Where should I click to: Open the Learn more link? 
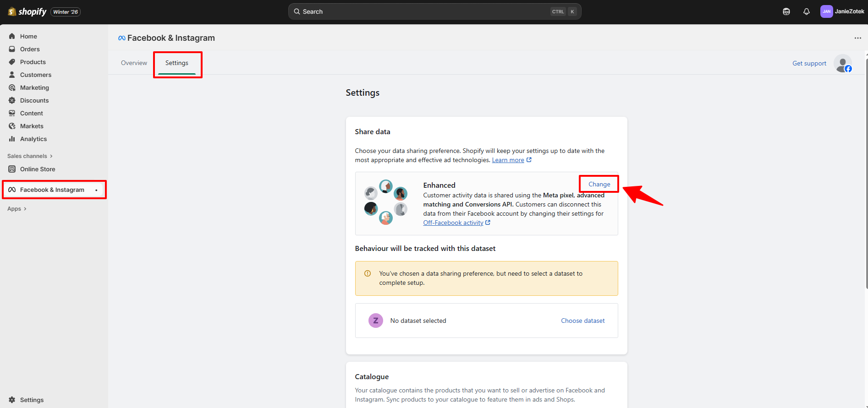pos(508,160)
